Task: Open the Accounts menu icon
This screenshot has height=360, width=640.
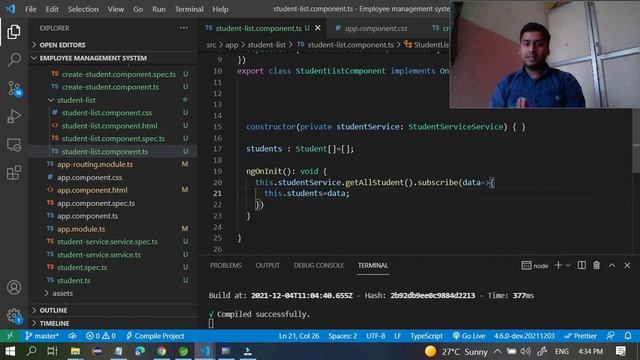Action: pyautogui.click(x=14, y=287)
